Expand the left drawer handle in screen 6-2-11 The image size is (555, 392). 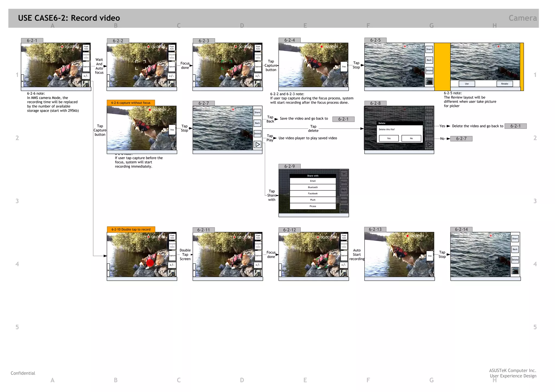(x=194, y=270)
